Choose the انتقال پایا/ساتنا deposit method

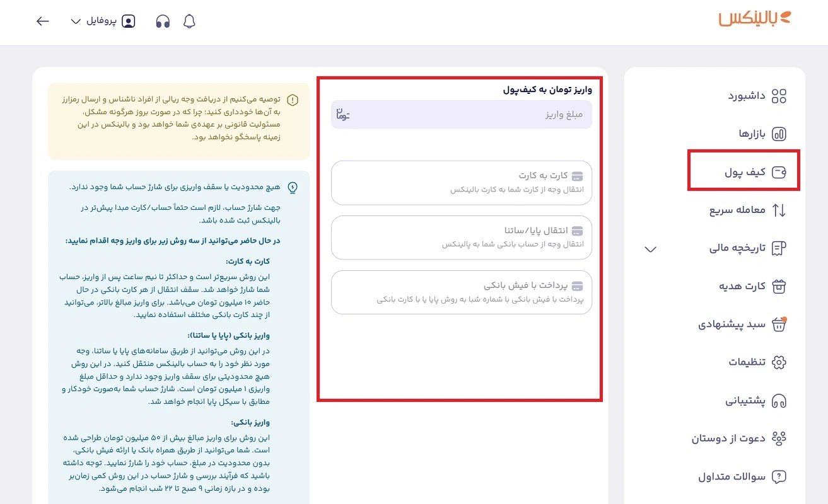coord(462,238)
